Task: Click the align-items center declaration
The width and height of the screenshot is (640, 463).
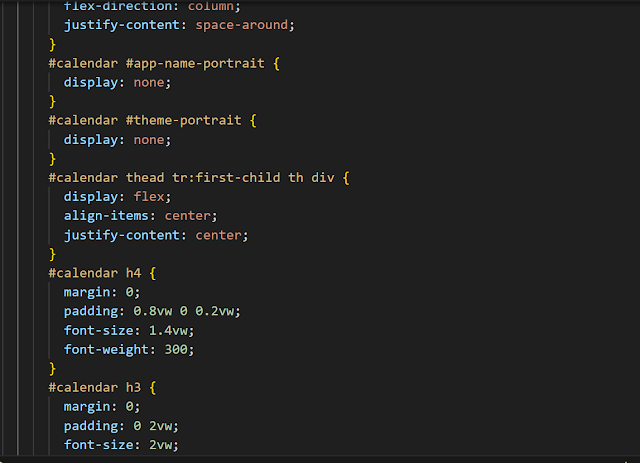Action: coord(140,216)
